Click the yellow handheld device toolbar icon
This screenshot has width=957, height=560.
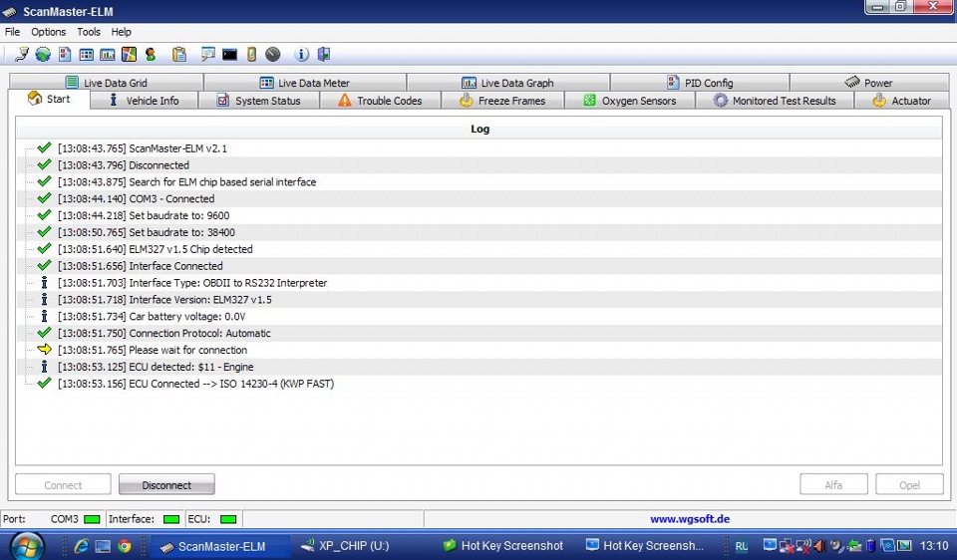coord(251,54)
